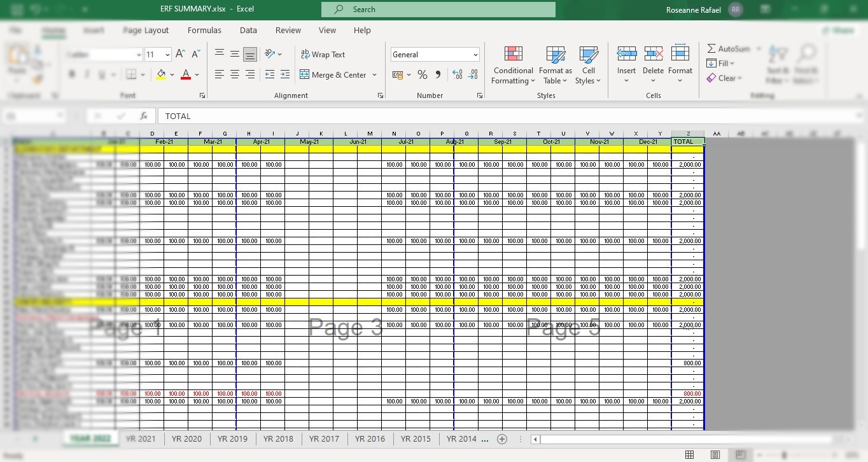Increase font size with the larger A button
Image resolution: width=868 pixels, height=462 pixels.
click(x=180, y=54)
